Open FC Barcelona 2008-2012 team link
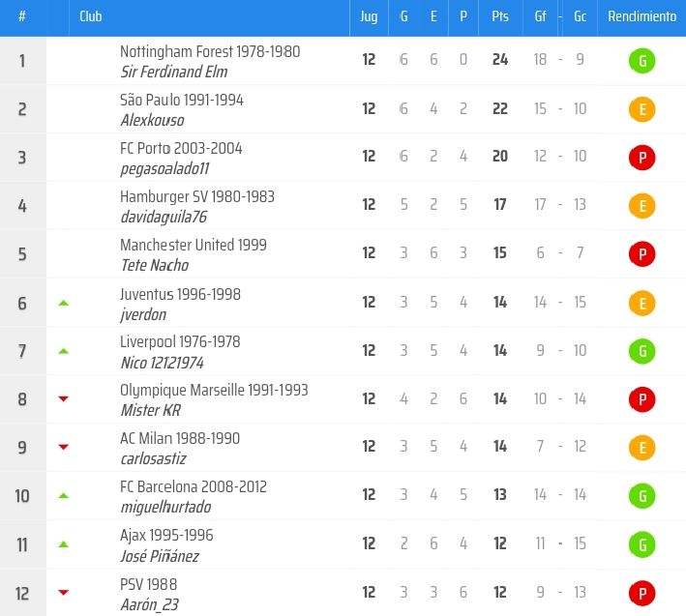 coord(193,486)
